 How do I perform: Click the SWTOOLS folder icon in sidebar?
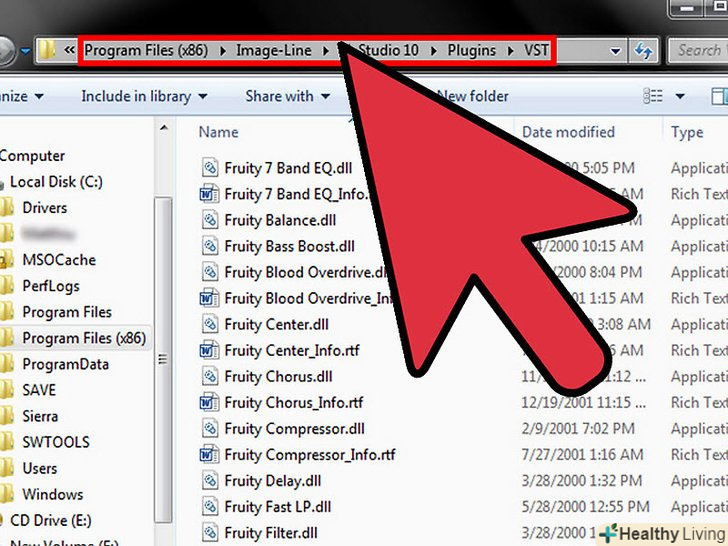[7, 442]
